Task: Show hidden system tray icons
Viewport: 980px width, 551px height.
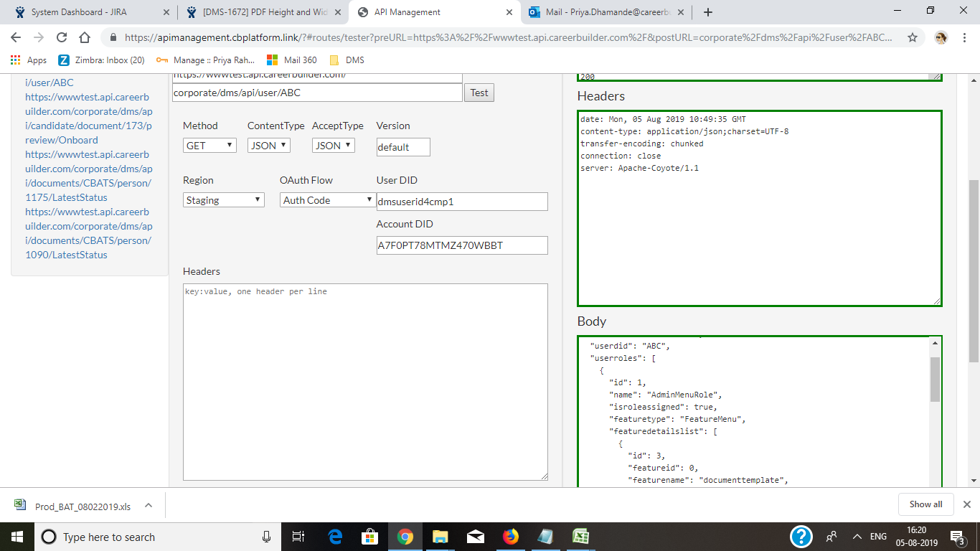Action: tap(857, 537)
